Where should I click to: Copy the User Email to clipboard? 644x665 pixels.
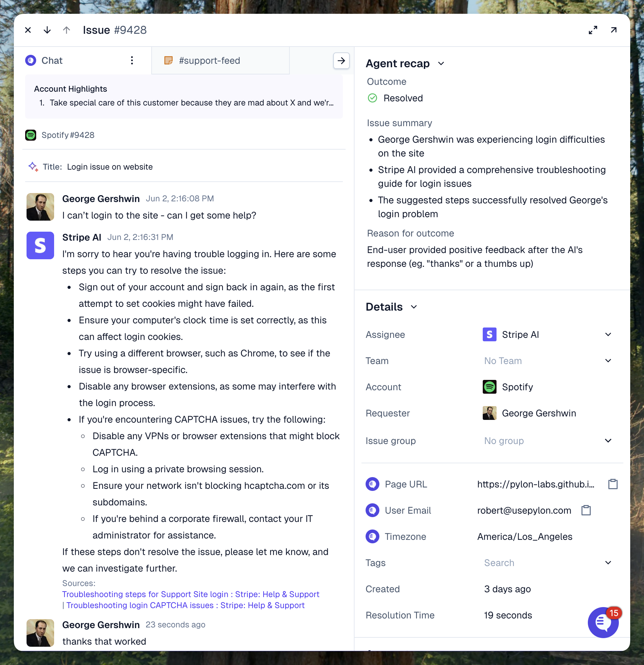(586, 511)
